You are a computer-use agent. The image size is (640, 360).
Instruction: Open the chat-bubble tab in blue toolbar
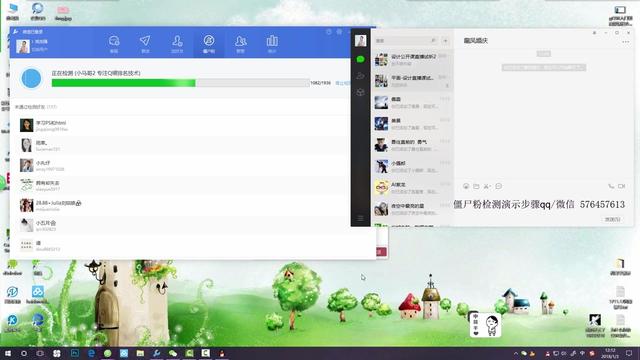point(114,43)
